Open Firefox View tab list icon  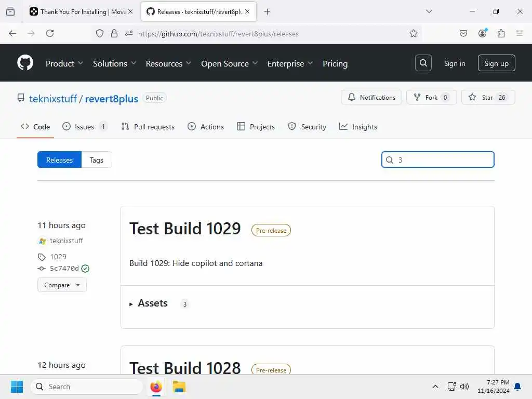click(x=10, y=11)
